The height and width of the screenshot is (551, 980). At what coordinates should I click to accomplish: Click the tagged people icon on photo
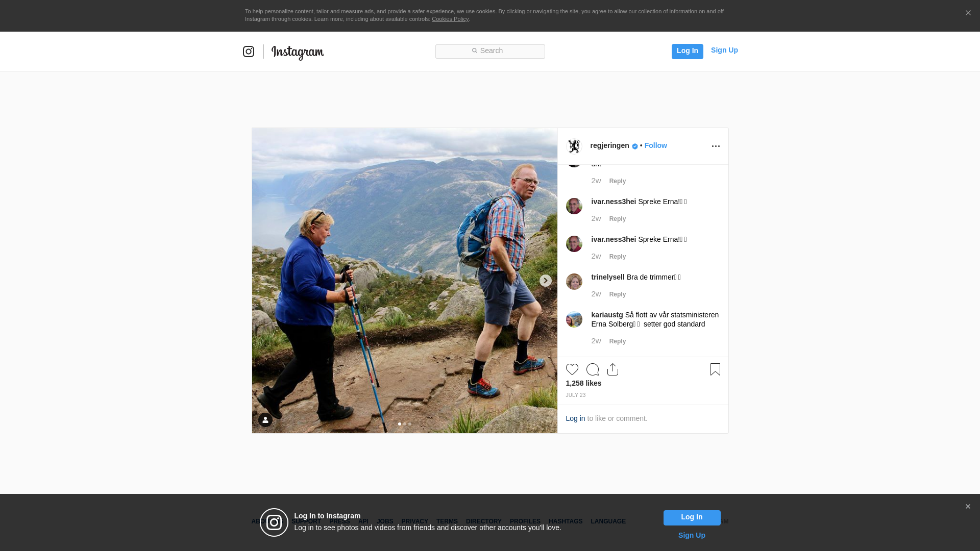265,420
